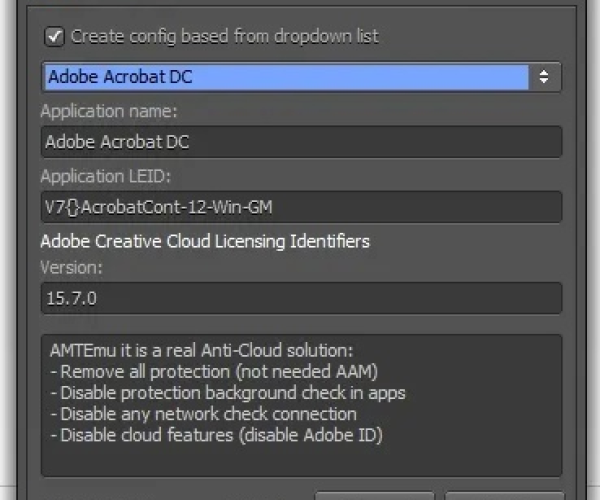The height and width of the screenshot is (500, 600).
Task: Click the Adobe Creative Cloud Licensing Identifiers heading
Action: pos(205,241)
